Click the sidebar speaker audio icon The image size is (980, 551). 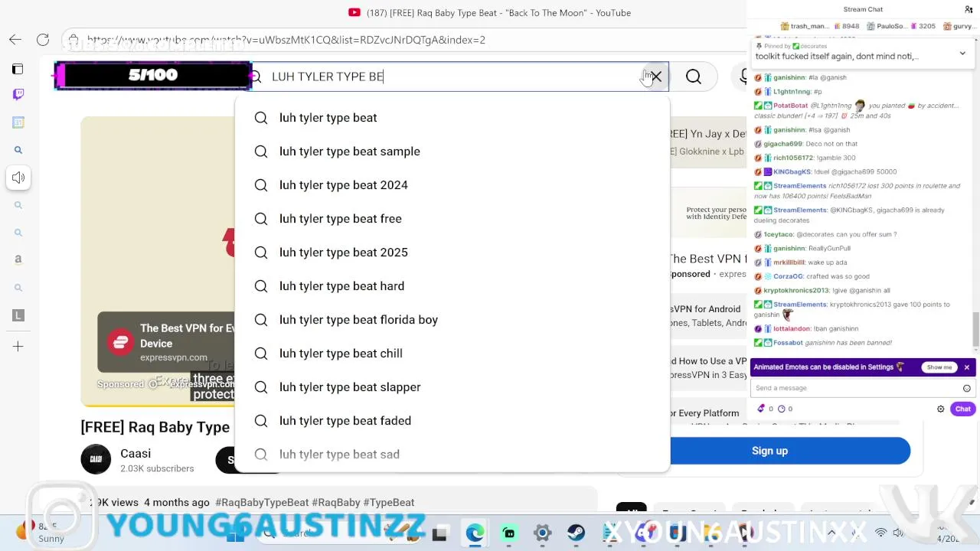pos(18,178)
